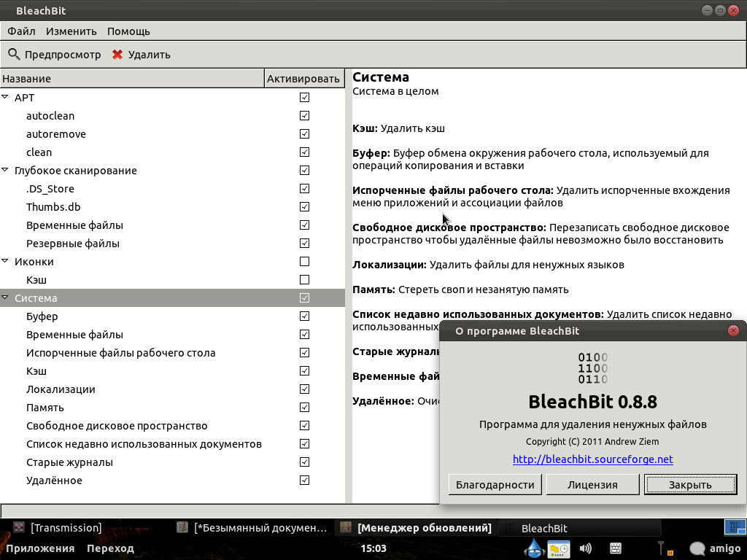Uncheck the autoclean checkbox
The height and width of the screenshot is (560, 747).
[304, 116]
